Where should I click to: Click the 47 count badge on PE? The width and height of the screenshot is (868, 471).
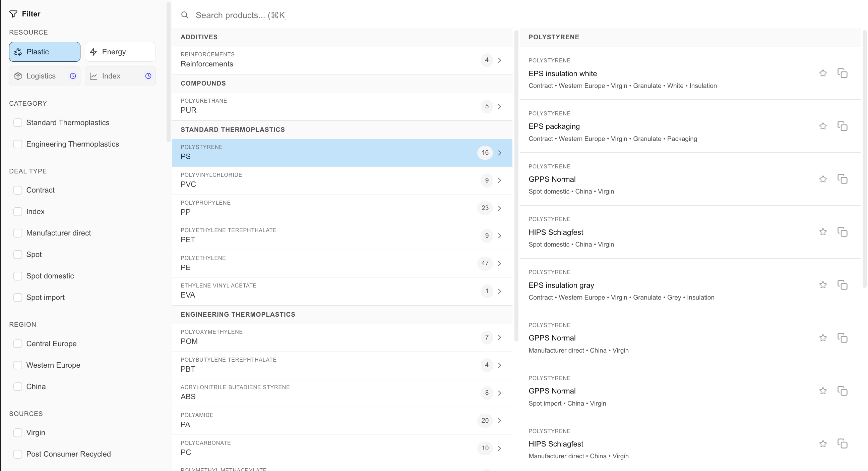(x=485, y=263)
